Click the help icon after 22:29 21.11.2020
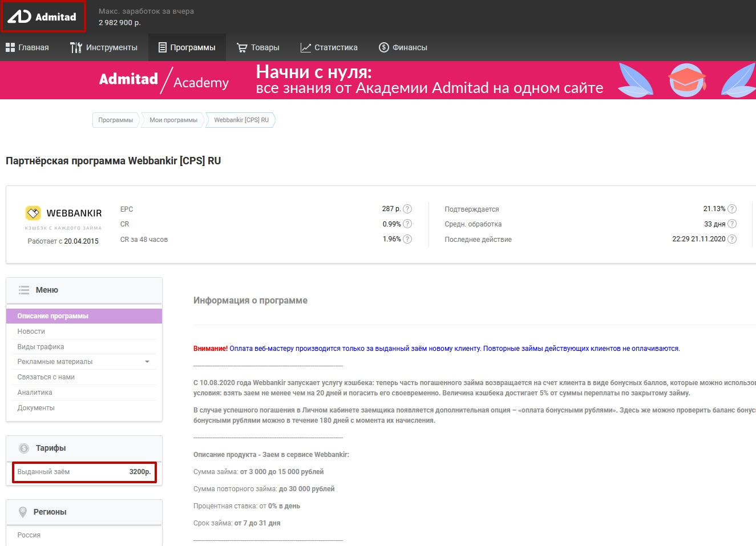Viewport: 756px width, 546px height. pyautogui.click(x=732, y=239)
